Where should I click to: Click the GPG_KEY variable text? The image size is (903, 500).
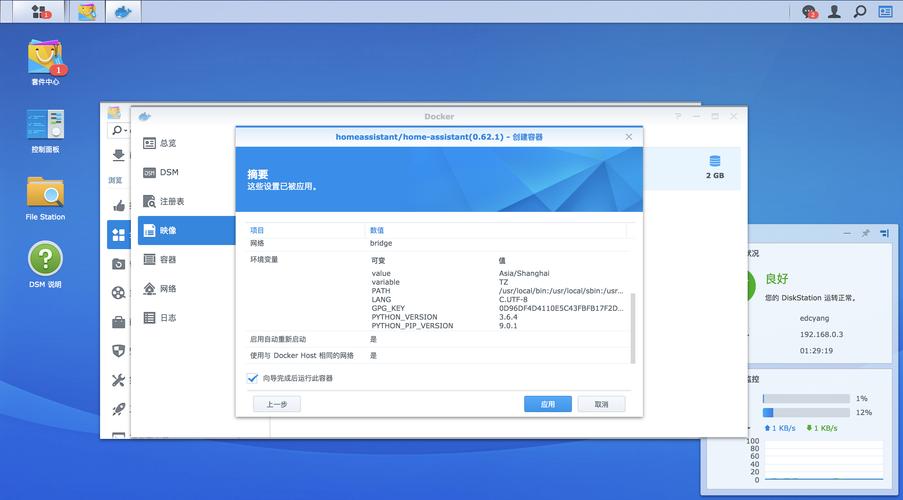[388, 308]
